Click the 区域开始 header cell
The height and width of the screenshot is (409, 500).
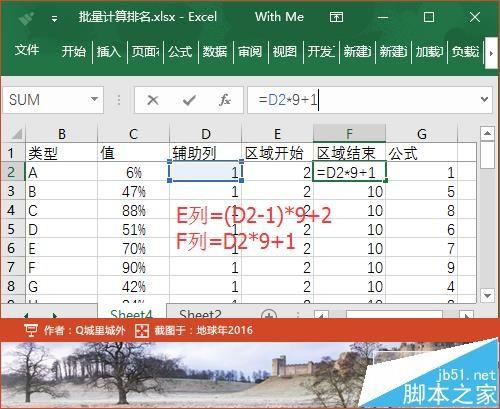(x=277, y=153)
